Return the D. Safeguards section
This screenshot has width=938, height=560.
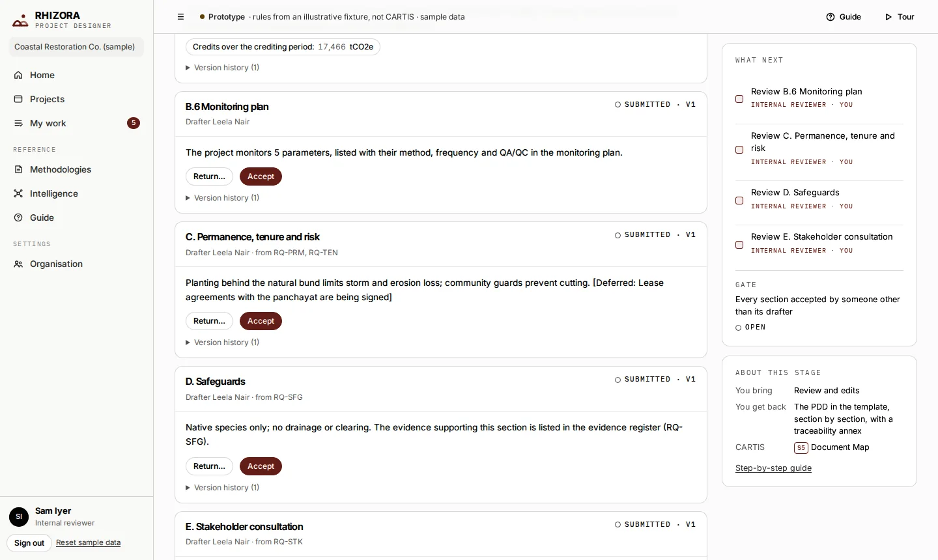click(x=209, y=466)
